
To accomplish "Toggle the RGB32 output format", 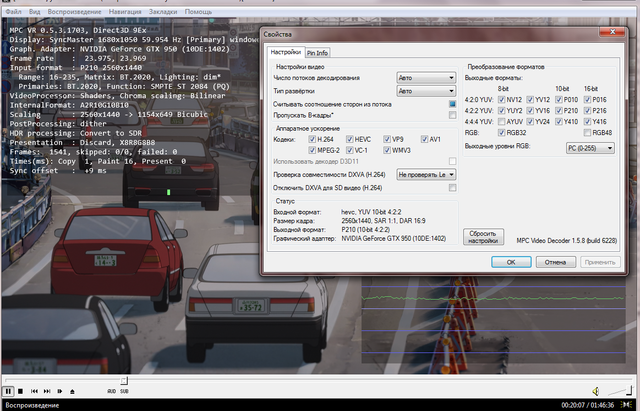I will [502, 133].
